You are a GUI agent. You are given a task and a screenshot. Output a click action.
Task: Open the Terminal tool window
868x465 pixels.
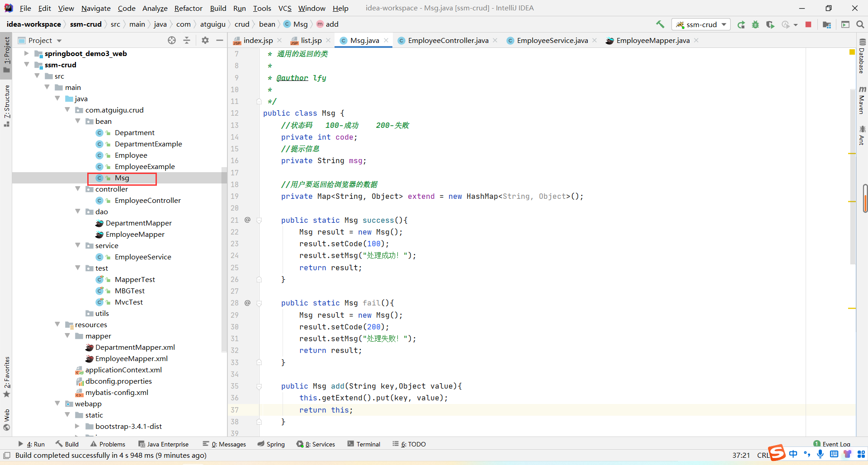364,444
